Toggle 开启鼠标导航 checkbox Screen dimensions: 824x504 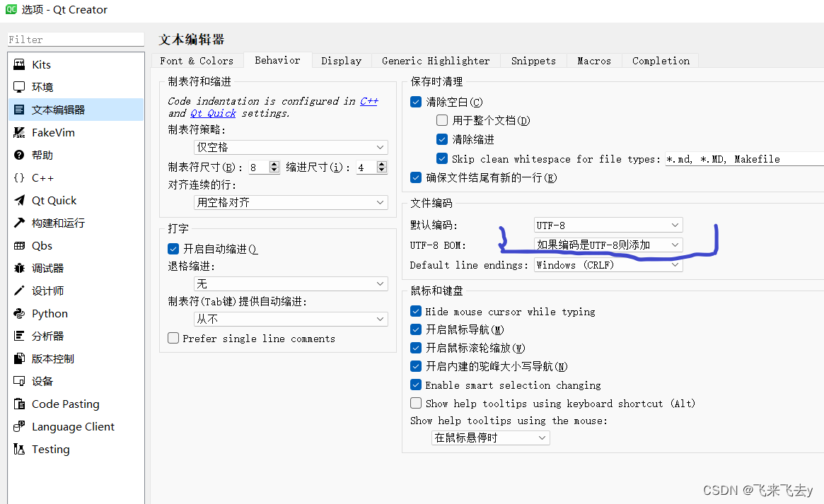point(416,329)
